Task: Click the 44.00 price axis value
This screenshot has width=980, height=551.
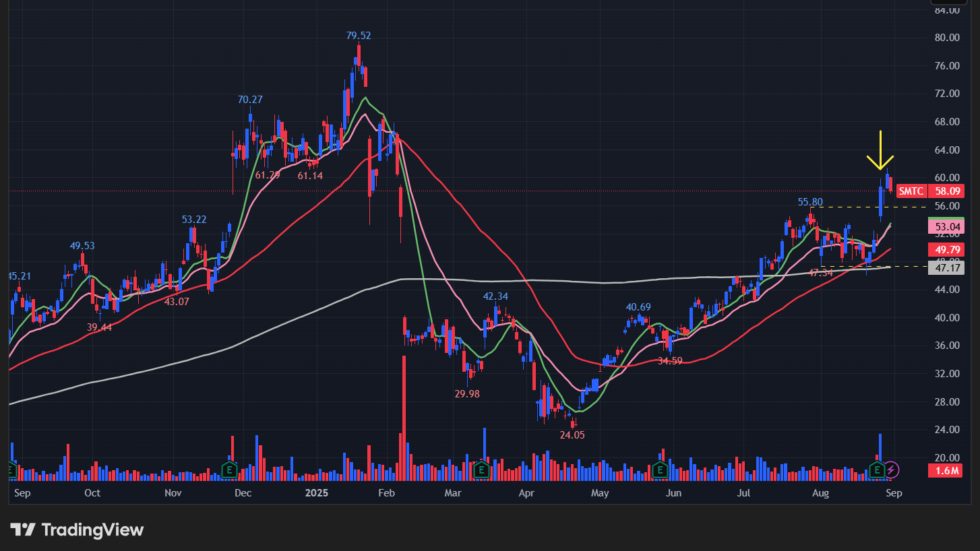Action: pos(946,290)
